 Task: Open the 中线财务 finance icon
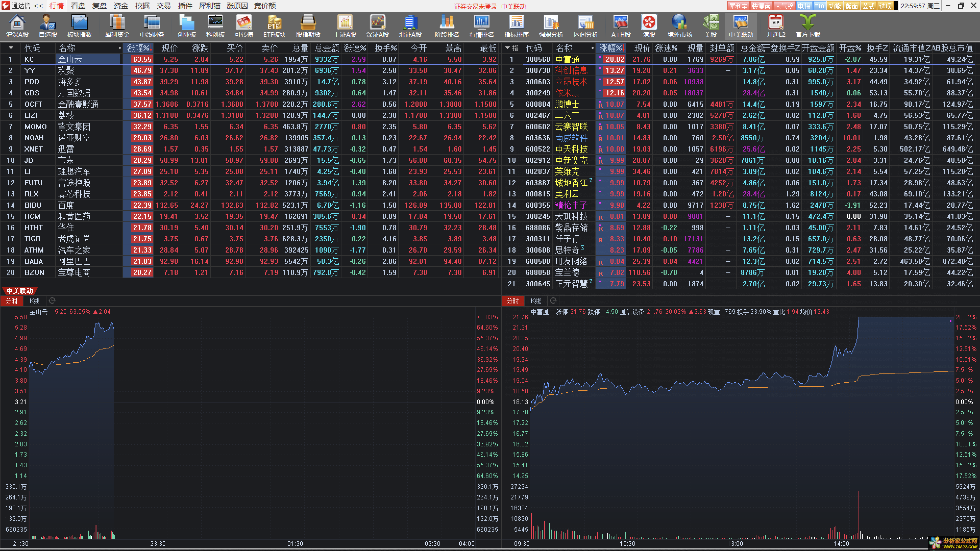tap(152, 26)
